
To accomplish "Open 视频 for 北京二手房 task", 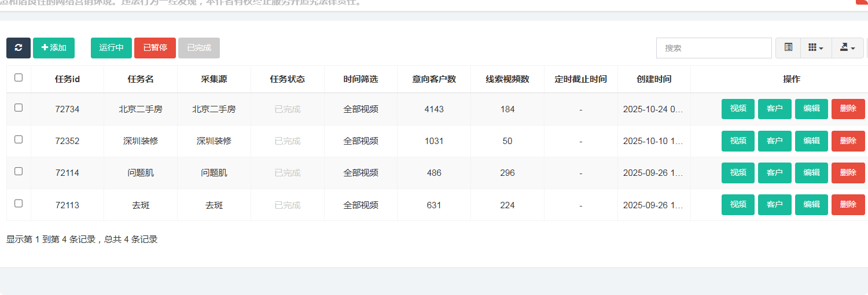I will tap(738, 109).
